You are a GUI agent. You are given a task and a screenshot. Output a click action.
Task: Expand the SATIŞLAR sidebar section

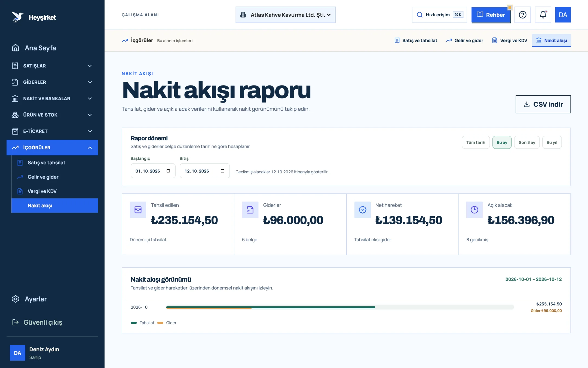click(52, 66)
